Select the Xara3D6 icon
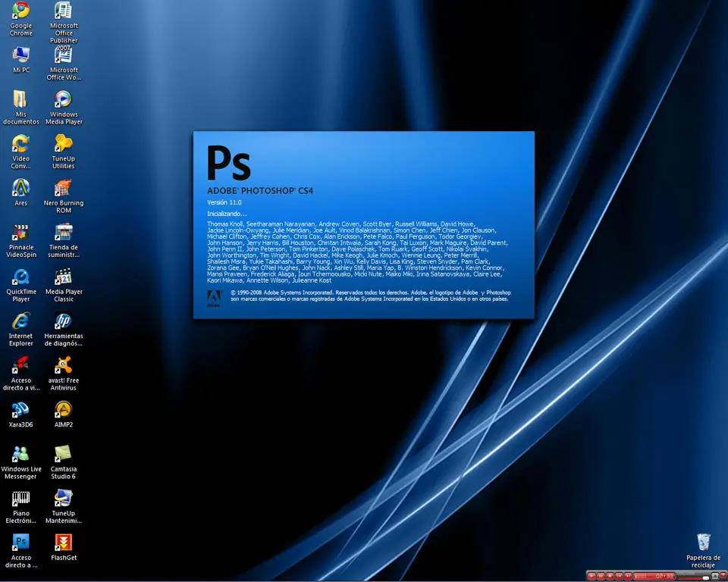The image size is (728, 582). point(21,414)
